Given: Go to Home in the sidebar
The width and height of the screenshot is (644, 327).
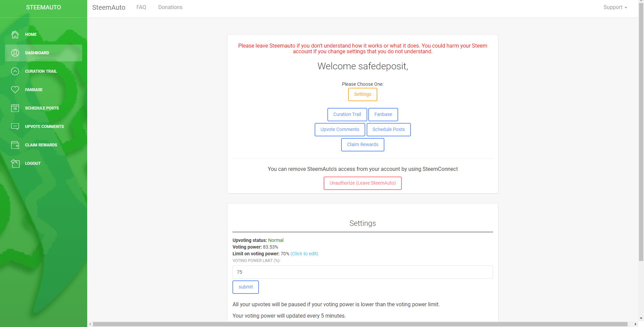Looking at the screenshot, I should pyautogui.click(x=44, y=35).
